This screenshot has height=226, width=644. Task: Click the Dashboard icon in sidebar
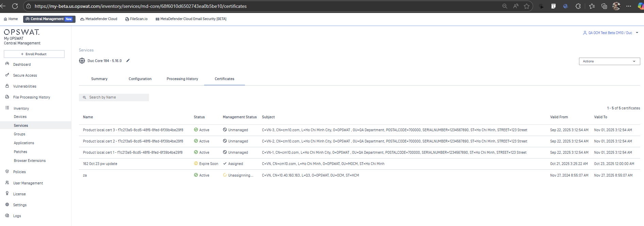coord(7,64)
